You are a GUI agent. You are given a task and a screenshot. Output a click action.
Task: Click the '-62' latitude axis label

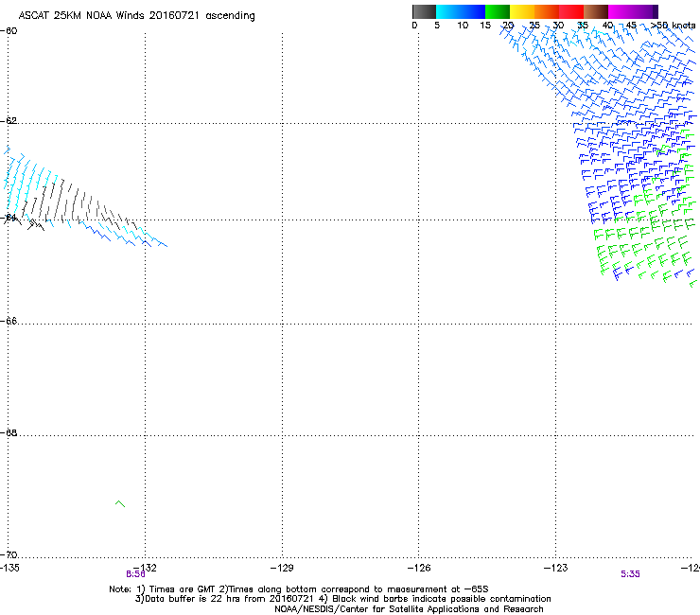[x=9, y=121]
